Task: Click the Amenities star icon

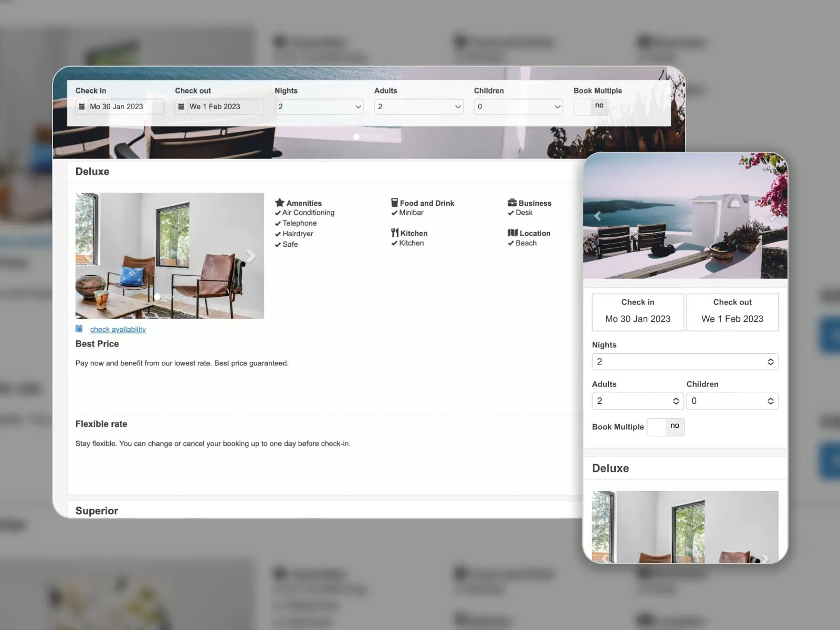Action: point(279,203)
